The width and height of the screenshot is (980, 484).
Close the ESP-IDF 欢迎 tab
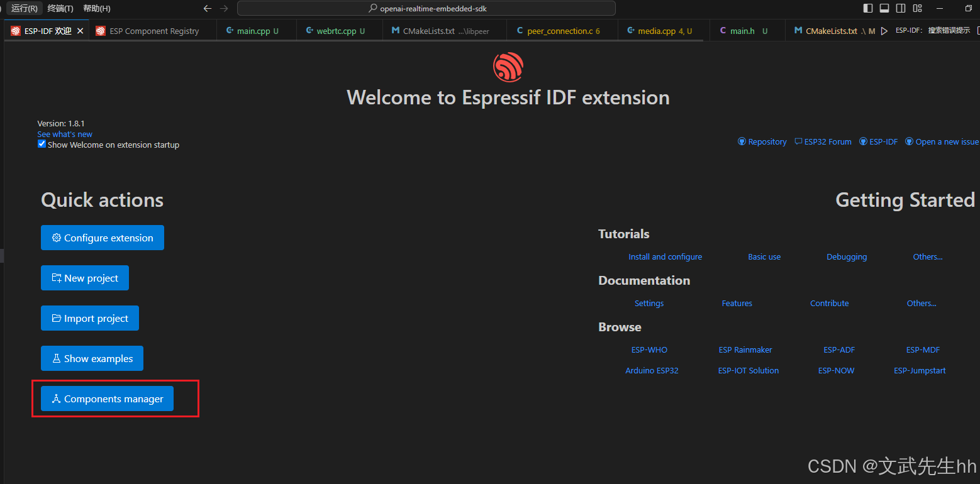tap(80, 31)
